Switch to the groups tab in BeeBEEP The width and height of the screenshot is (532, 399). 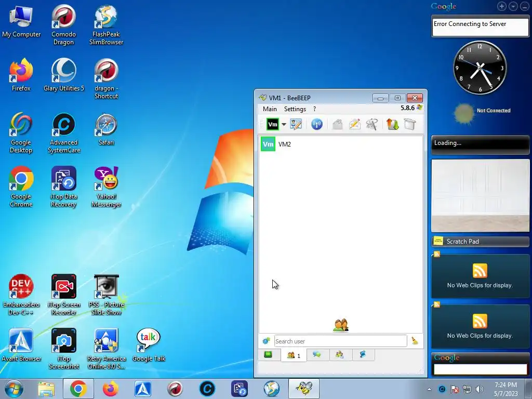(340, 355)
